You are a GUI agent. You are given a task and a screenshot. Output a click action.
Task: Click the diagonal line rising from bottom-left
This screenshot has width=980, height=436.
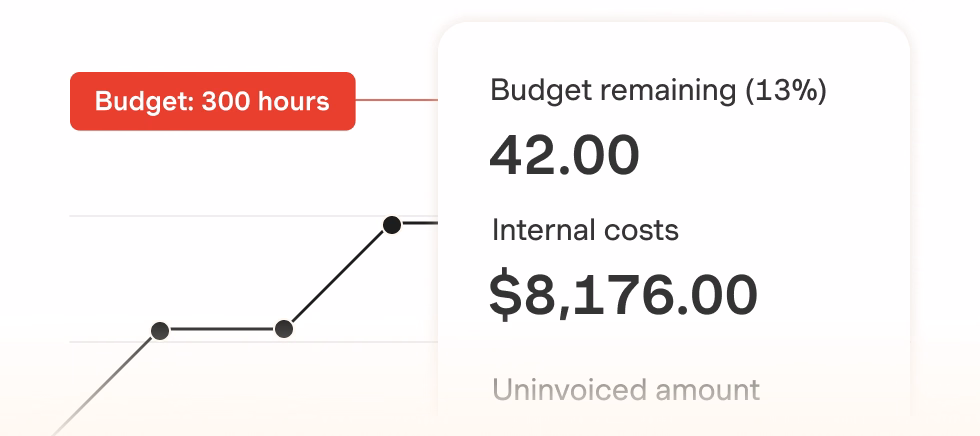(105, 384)
